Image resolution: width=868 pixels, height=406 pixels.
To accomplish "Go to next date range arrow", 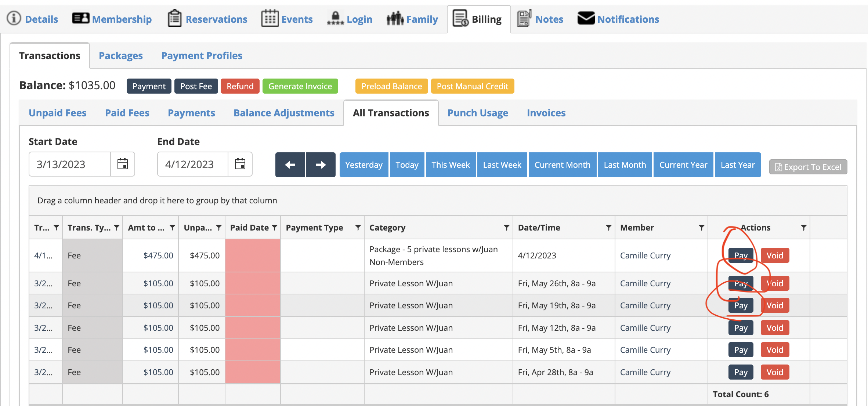I will [x=321, y=165].
